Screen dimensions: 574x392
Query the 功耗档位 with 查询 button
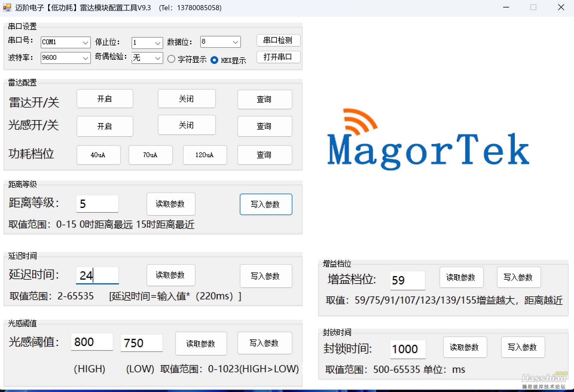(x=264, y=155)
